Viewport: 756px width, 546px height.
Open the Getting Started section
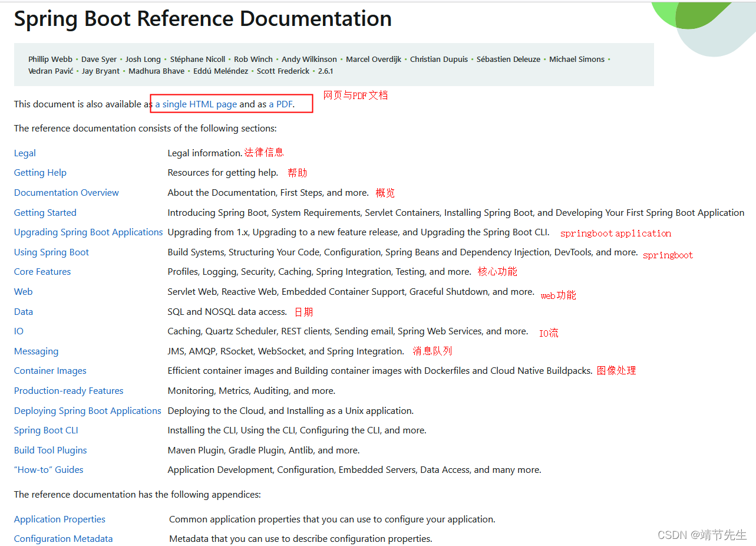pyautogui.click(x=45, y=213)
